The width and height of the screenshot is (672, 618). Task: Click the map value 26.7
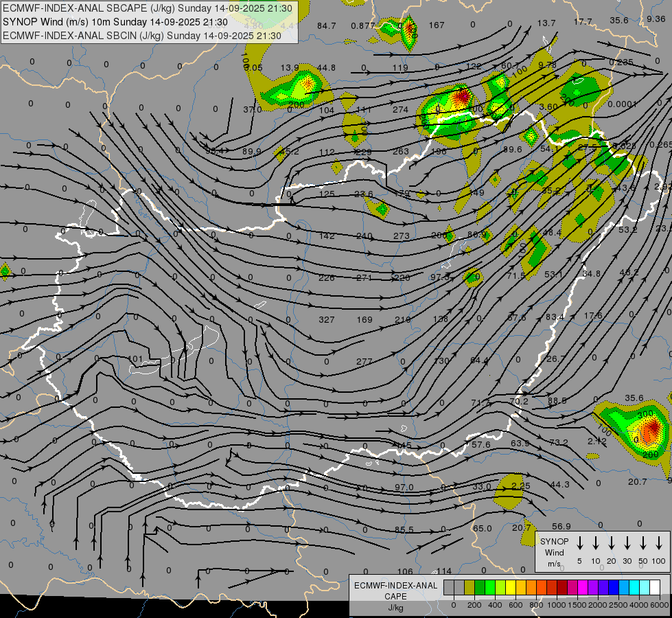point(556,358)
